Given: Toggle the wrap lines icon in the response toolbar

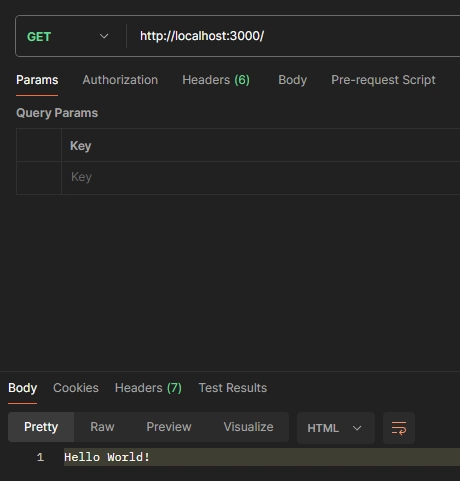Looking at the screenshot, I should pyautogui.click(x=399, y=428).
